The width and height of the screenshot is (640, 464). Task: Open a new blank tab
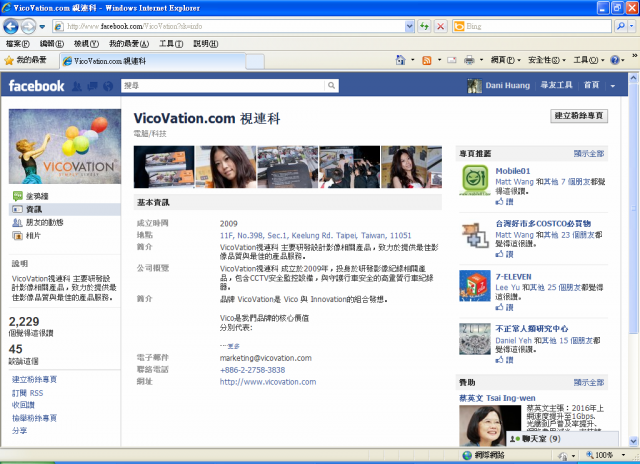pyautogui.click(x=255, y=62)
